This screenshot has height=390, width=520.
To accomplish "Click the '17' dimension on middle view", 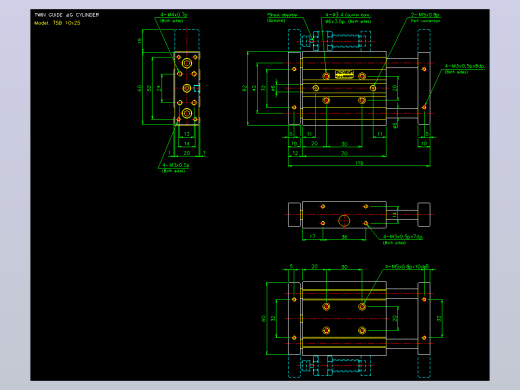I will (312, 236).
